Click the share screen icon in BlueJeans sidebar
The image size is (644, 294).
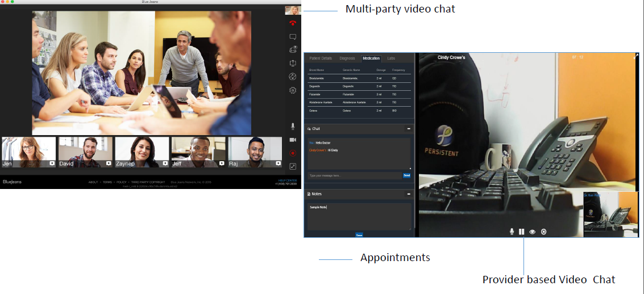pyautogui.click(x=293, y=64)
